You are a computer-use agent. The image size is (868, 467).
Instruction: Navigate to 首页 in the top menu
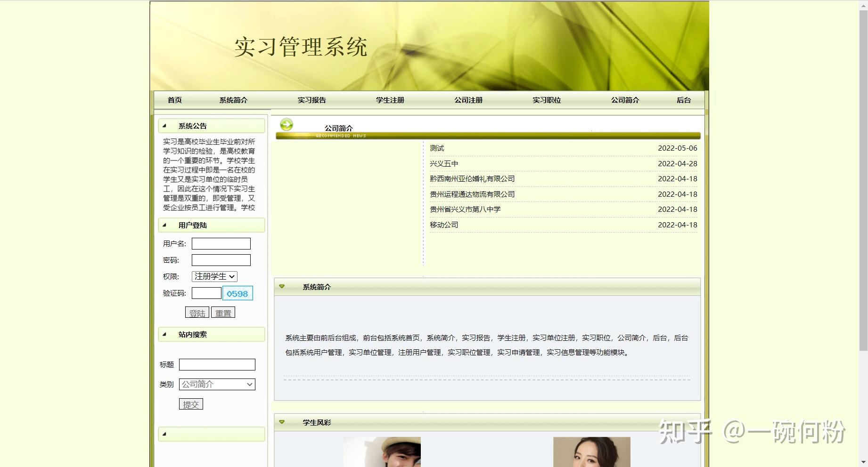(174, 100)
